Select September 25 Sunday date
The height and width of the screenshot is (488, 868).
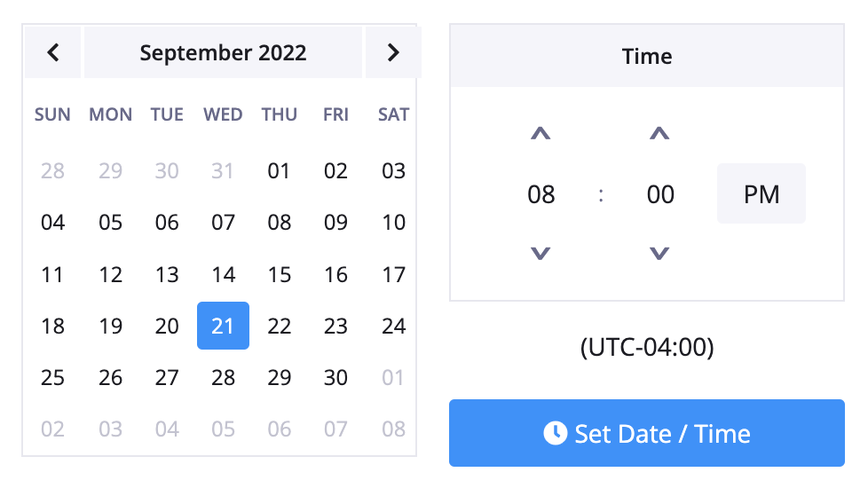point(52,377)
